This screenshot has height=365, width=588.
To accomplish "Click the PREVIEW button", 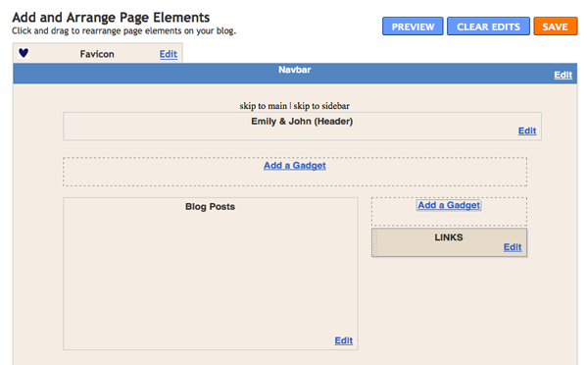I will tap(413, 26).
